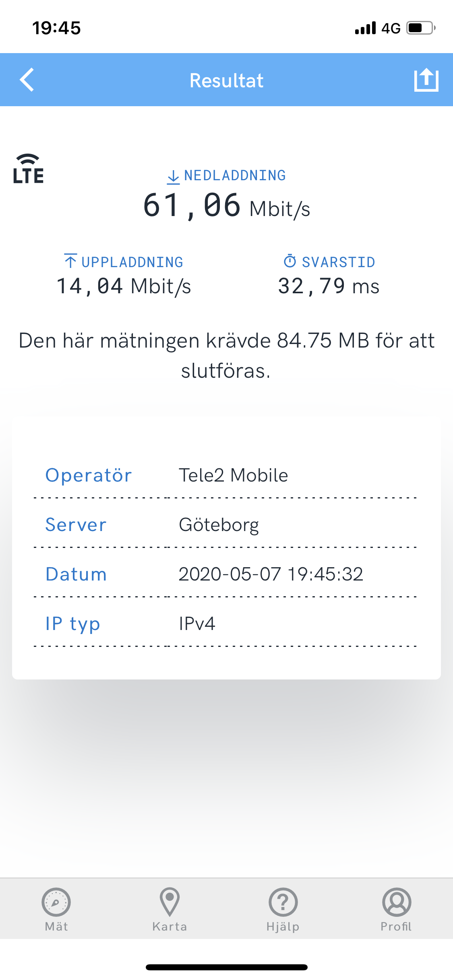Open the Hjälp help tab
453x980 pixels.
click(283, 909)
